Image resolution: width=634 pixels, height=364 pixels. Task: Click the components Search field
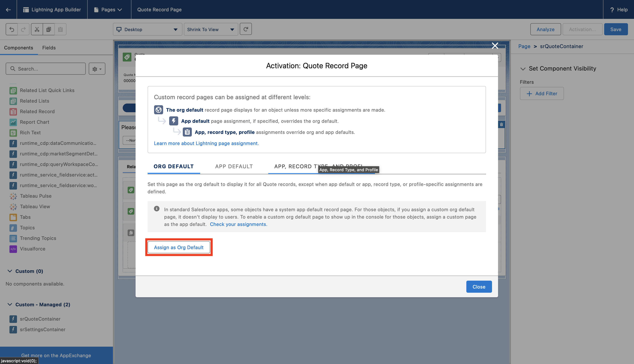(46, 69)
